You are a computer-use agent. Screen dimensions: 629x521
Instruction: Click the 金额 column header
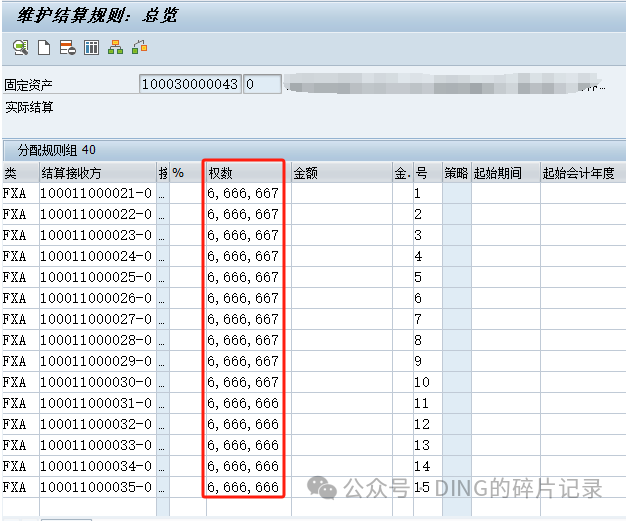point(342,173)
